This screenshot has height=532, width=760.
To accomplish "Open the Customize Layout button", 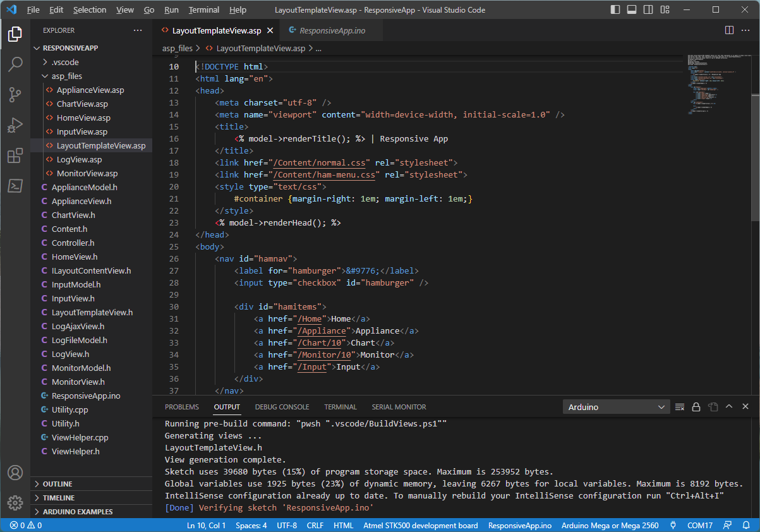I will [664, 10].
